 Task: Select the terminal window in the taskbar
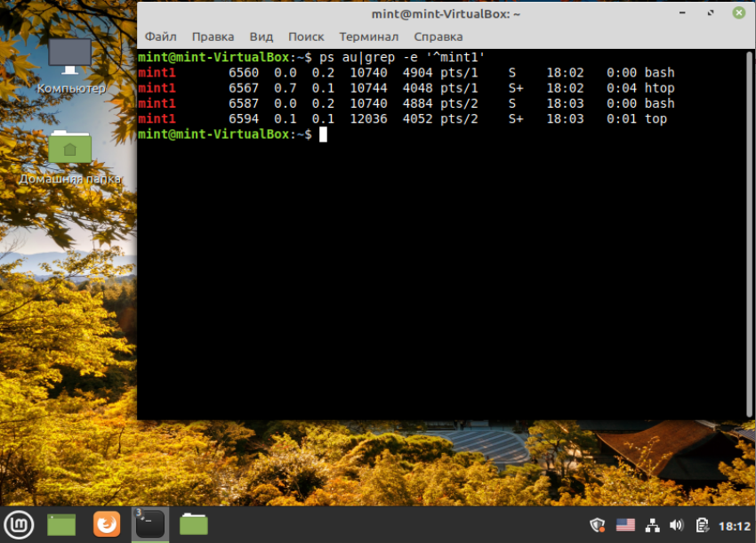click(150, 524)
